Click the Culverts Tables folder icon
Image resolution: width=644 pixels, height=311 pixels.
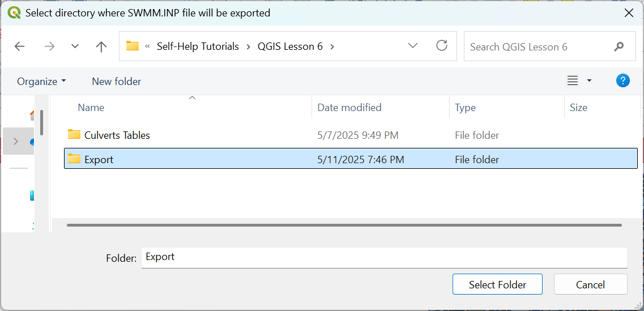click(74, 135)
